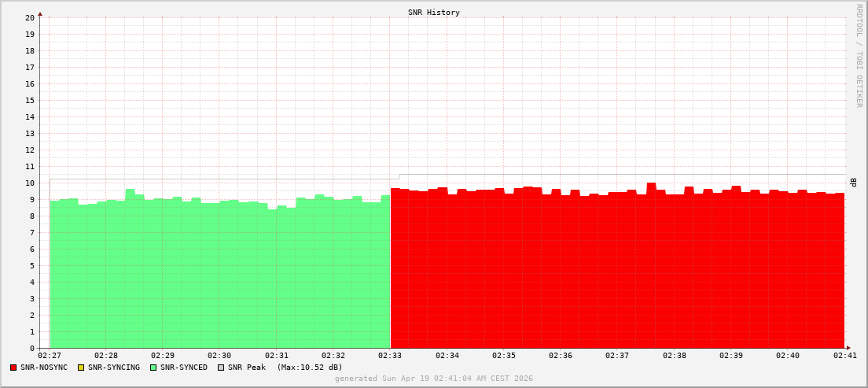Click the grey SNR Peak legend swatch
The width and height of the screenshot is (868, 388).
click(x=221, y=368)
